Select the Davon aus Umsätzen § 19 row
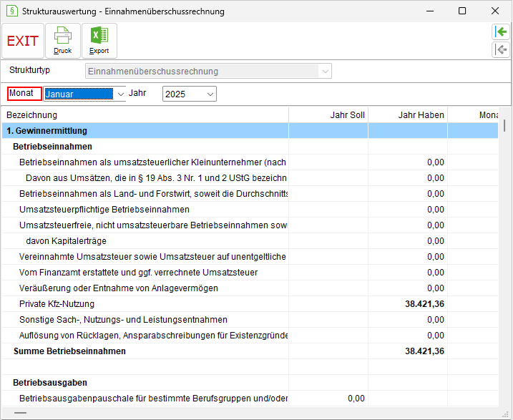 click(250, 178)
